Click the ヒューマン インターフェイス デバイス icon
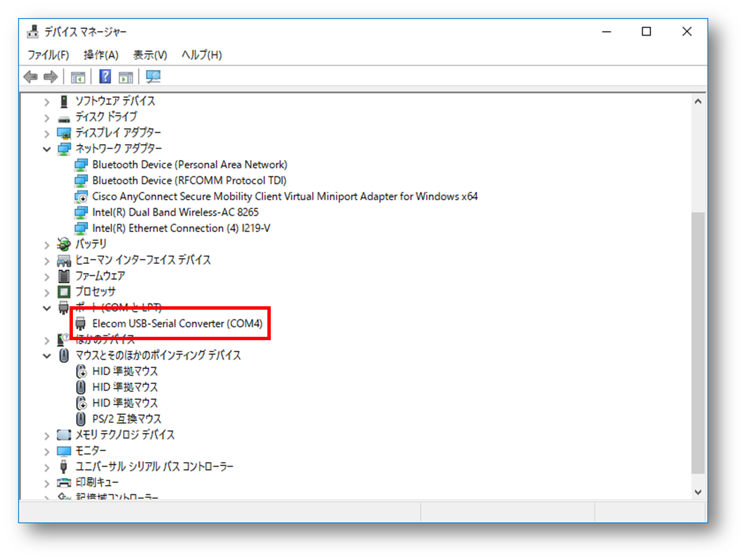Image resolution: width=745 pixels, height=560 pixels. tap(64, 260)
